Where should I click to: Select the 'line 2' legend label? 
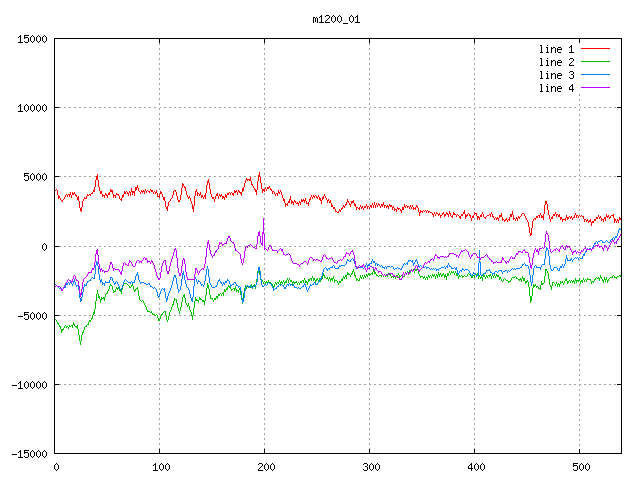[557, 62]
